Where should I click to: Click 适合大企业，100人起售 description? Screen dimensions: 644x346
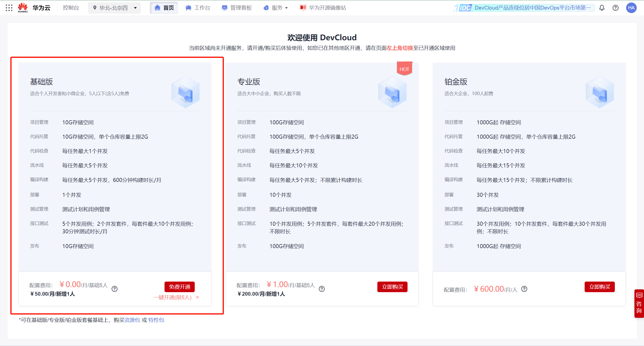[x=469, y=93]
